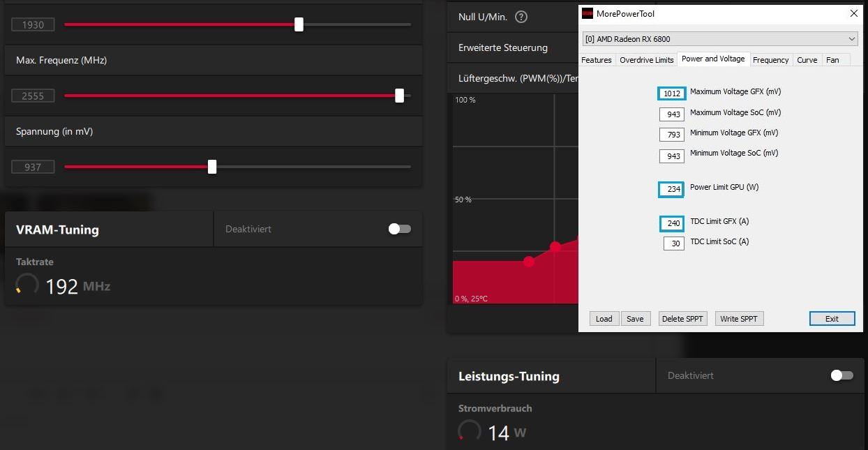Click the Load button
The width and height of the screenshot is (868, 450).
point(604,319)
